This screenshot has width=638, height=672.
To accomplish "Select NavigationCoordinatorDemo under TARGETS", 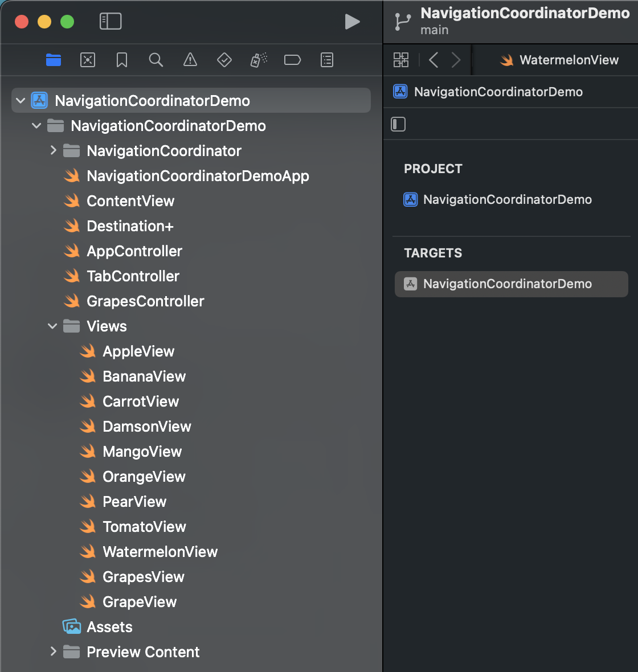I will coord(507,284).
